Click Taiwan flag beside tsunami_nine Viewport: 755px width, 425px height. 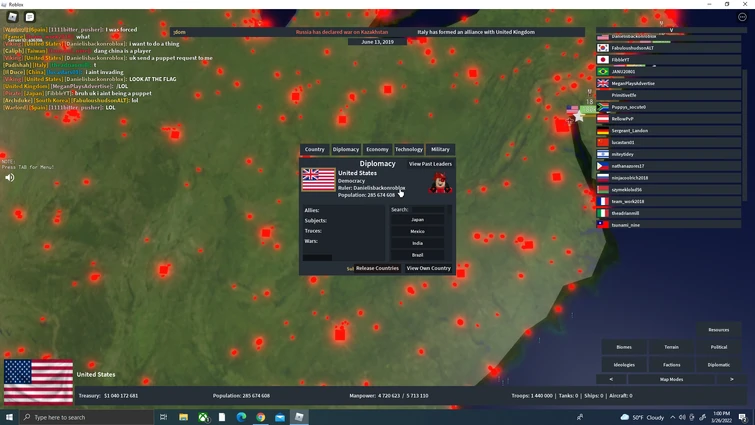pos(603,225)
